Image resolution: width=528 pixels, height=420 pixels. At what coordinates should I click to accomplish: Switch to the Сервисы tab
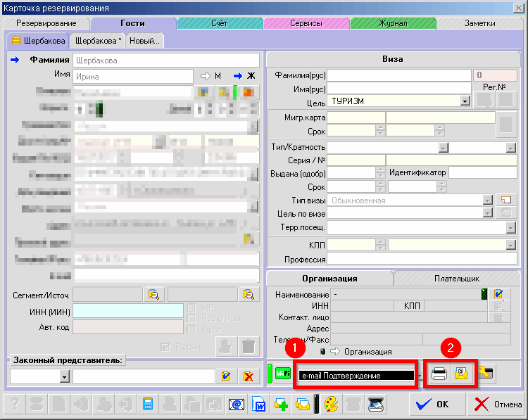point(306,23)
